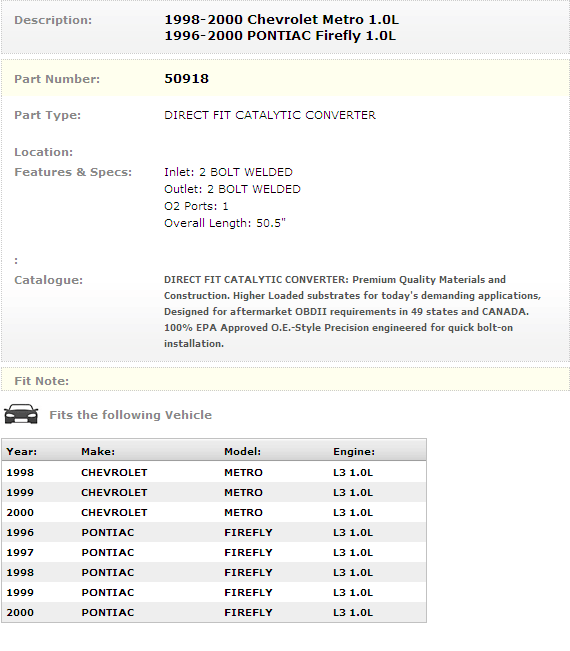Click the Fit Note label
The width and height of the screenshot is (570, 651).
point(42,381)
